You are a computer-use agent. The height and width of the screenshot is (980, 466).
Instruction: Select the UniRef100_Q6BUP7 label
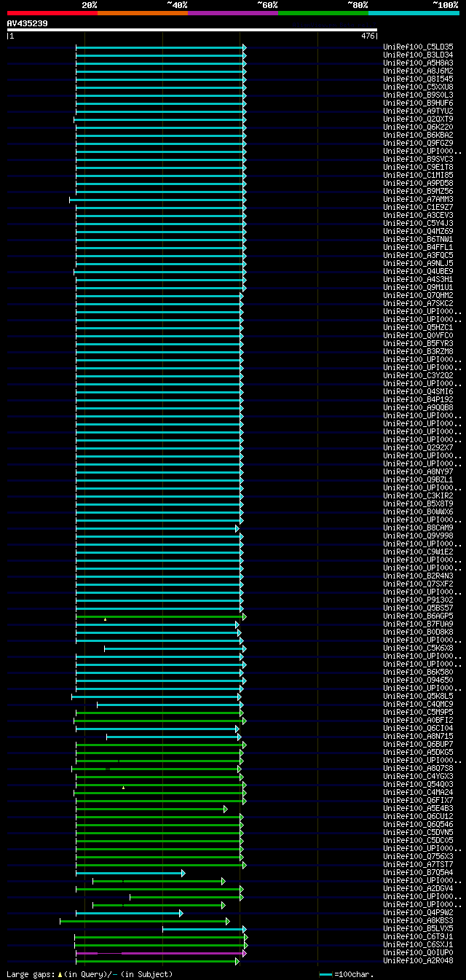(418, 745)
